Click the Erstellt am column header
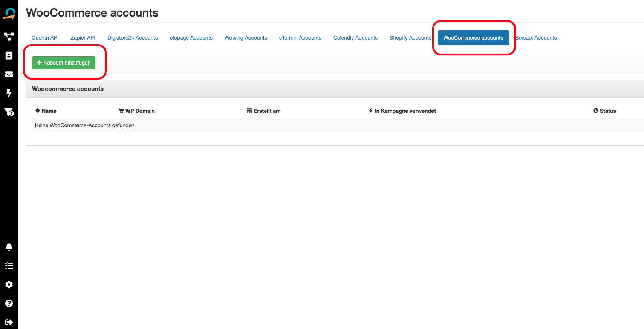Screen dimensions: 644x329 tap(264, 111)
